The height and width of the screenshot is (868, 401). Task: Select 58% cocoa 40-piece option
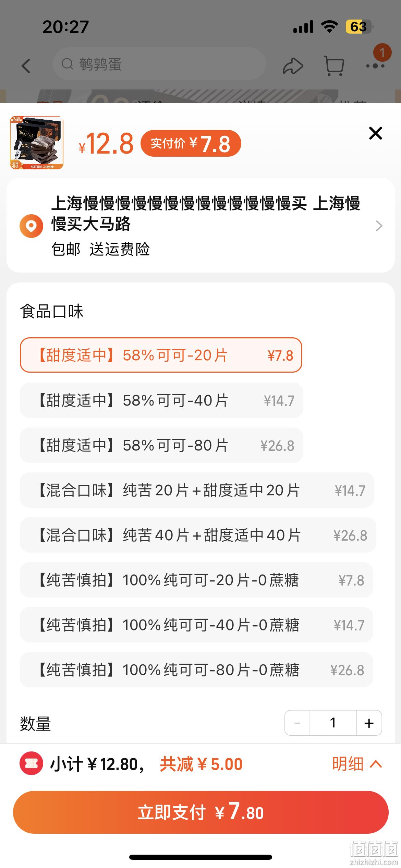(161, 400)
